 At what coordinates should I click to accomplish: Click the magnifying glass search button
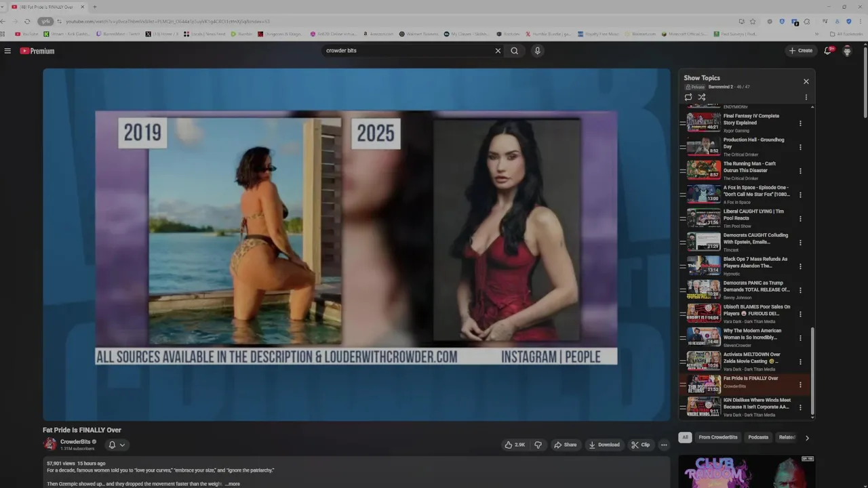tap(514, 51)
